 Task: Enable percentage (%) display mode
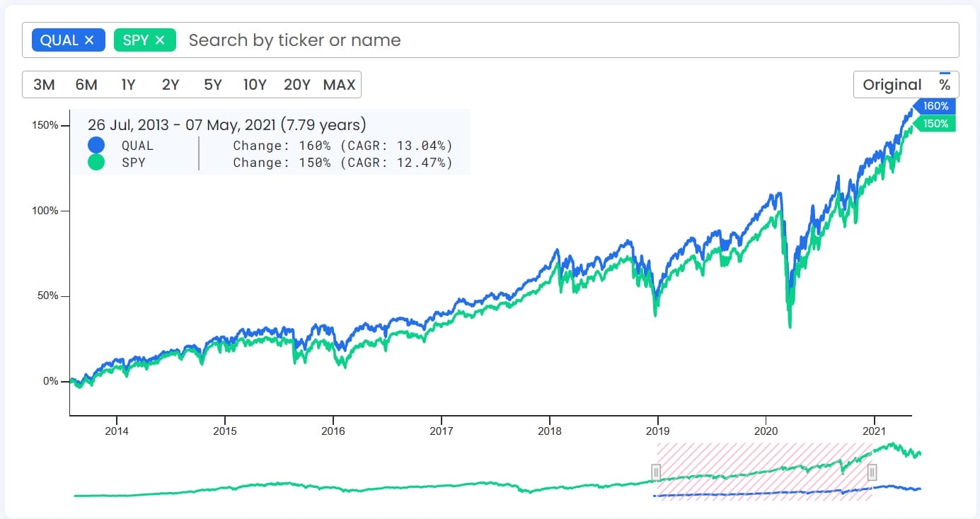[x=945, y=83]
